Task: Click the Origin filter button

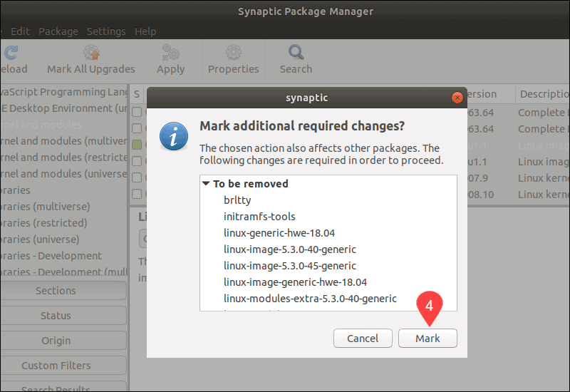Action: click(x=63, y=341)
